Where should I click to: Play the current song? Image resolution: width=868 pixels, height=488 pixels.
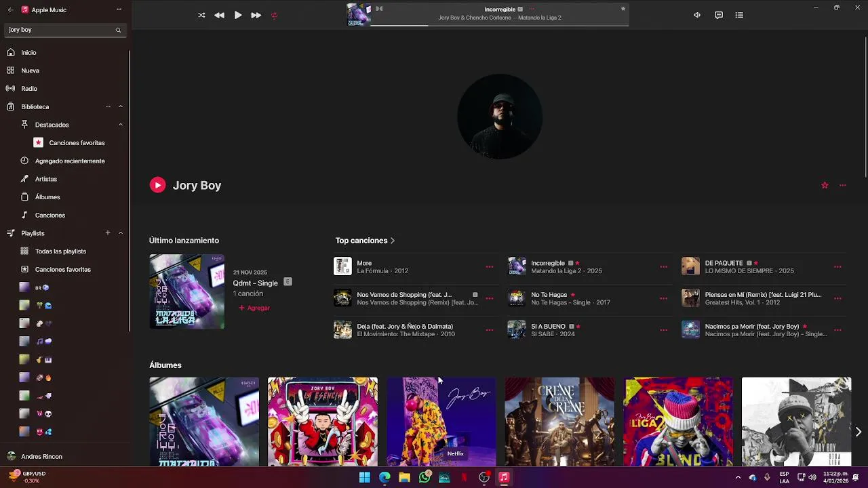tap(238, 15)
